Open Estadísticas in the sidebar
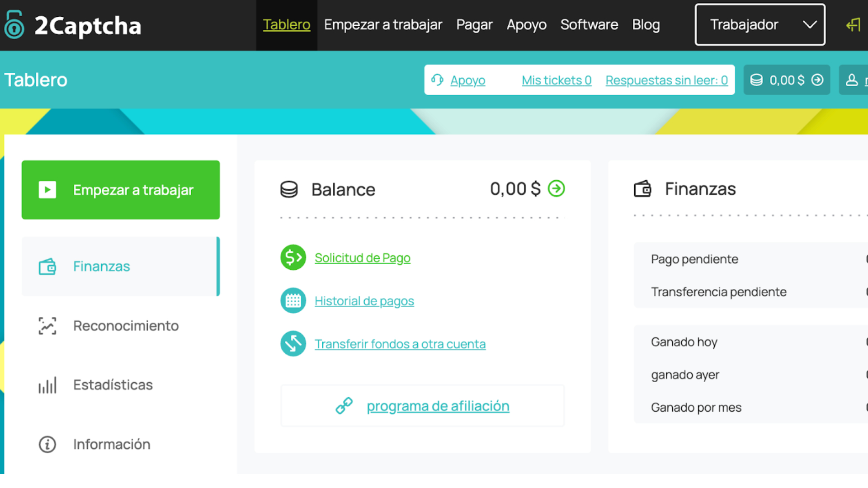The height and width of the screenshot is (488, 868). point(113,385)
